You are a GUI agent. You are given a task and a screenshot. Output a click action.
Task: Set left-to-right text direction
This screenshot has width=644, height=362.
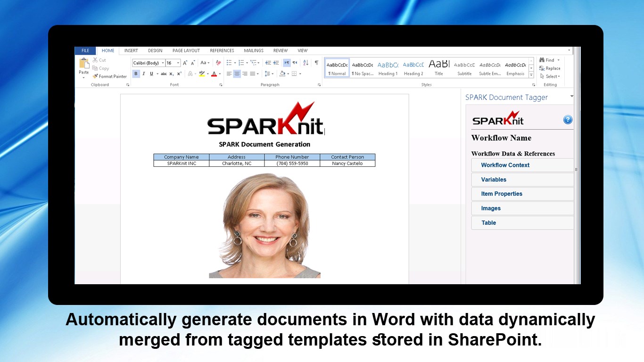coord(287,63)
